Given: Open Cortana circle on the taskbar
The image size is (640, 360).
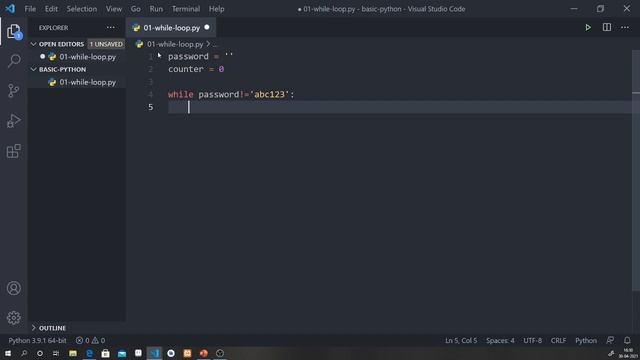Looking at the screenshot, I should click(40, 353).
